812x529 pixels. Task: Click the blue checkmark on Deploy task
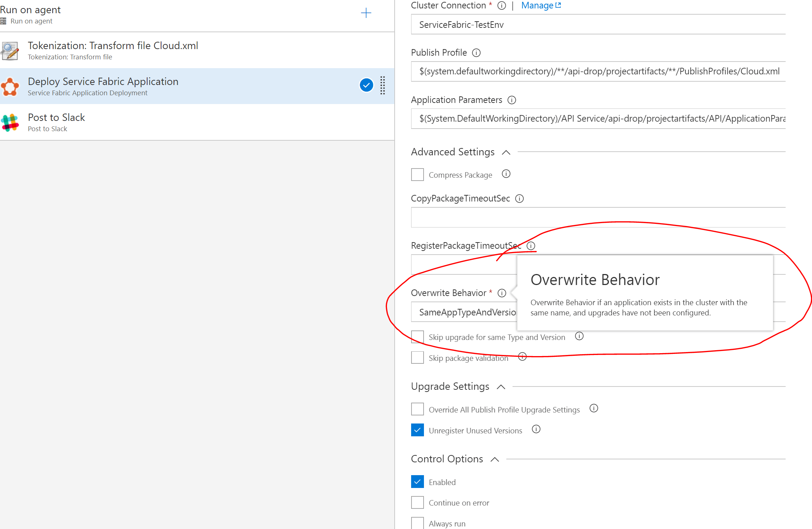point(366,85)
